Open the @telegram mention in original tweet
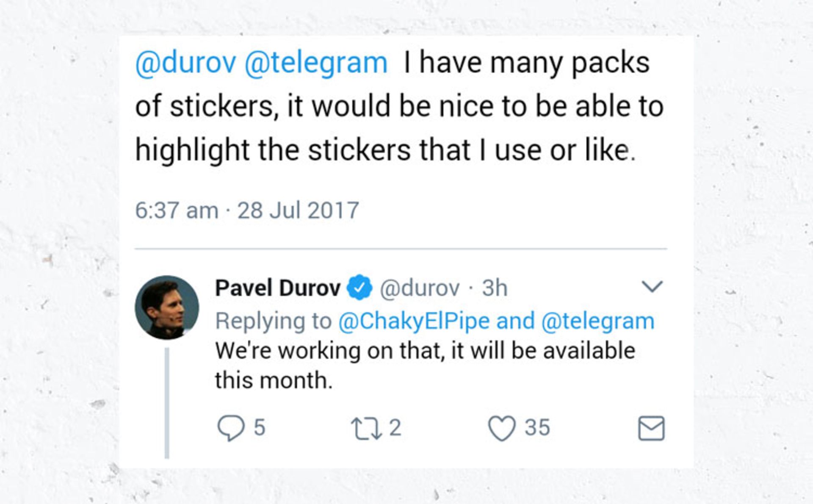The image size is (813, 504). click(x=316, y=63)
